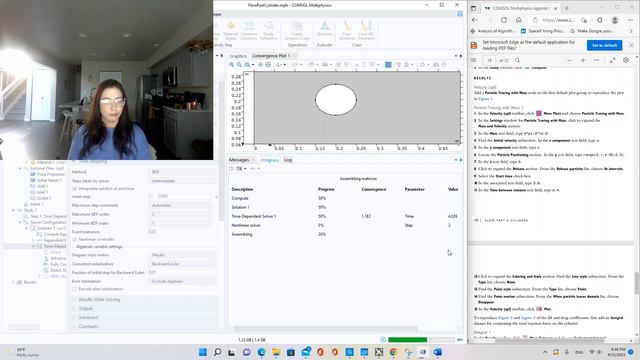Open a new tab in Edge browser
The image size is (640, 360).
point(567,8)
